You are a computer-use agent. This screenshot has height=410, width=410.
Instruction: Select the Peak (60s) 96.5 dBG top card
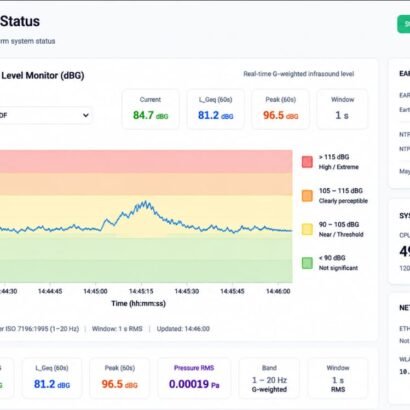point(281,109)
